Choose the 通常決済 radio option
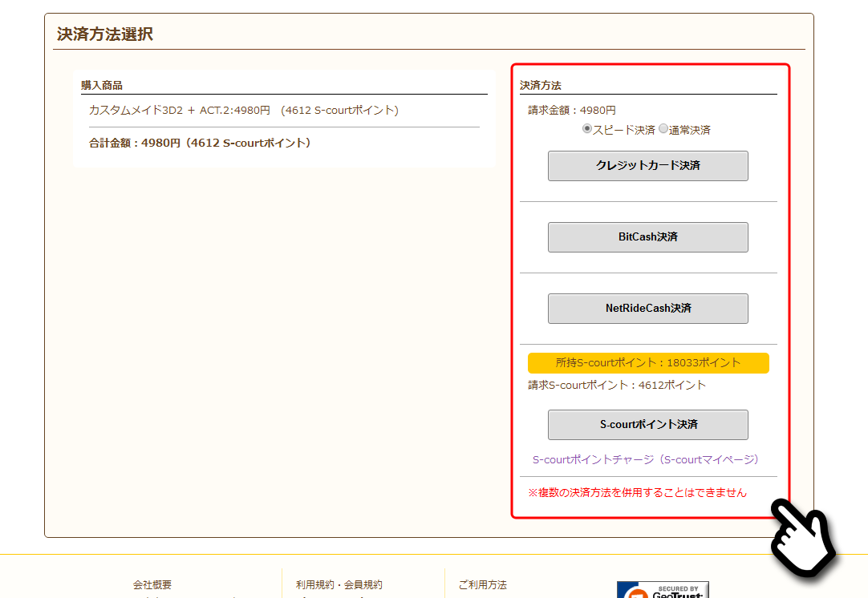 (663, 129)
